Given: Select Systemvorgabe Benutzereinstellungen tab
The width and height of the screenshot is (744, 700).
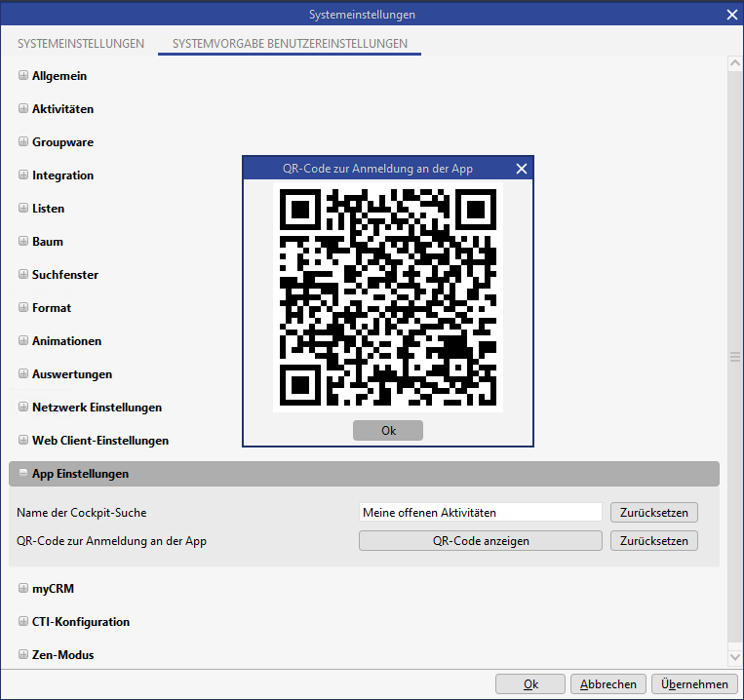Looking at the screenshot, I should coord(290,44).
